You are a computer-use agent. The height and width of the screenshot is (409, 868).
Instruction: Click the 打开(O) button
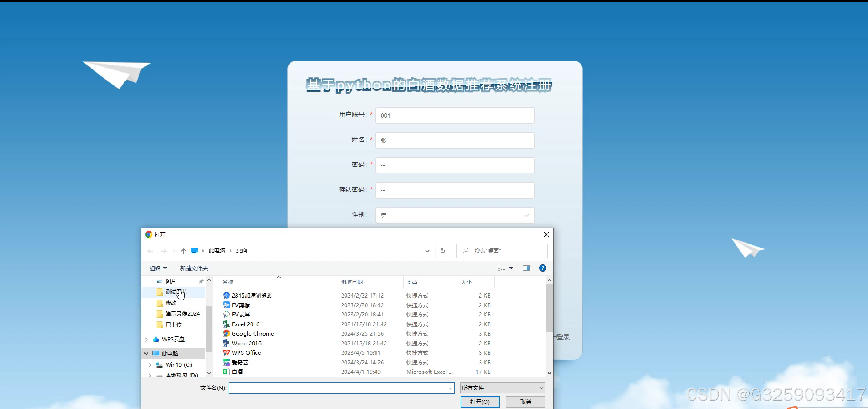click(480, 402)
